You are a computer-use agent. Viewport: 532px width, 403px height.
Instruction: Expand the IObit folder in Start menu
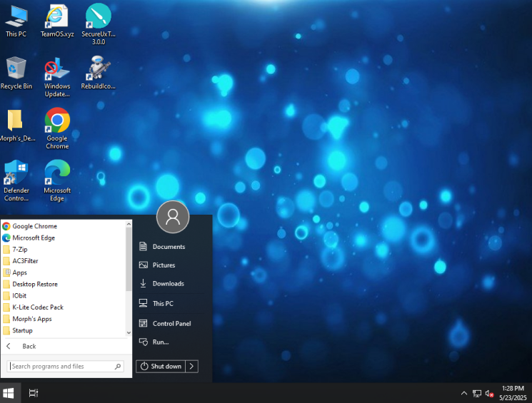pyautogui.click(x=63, y=295)
